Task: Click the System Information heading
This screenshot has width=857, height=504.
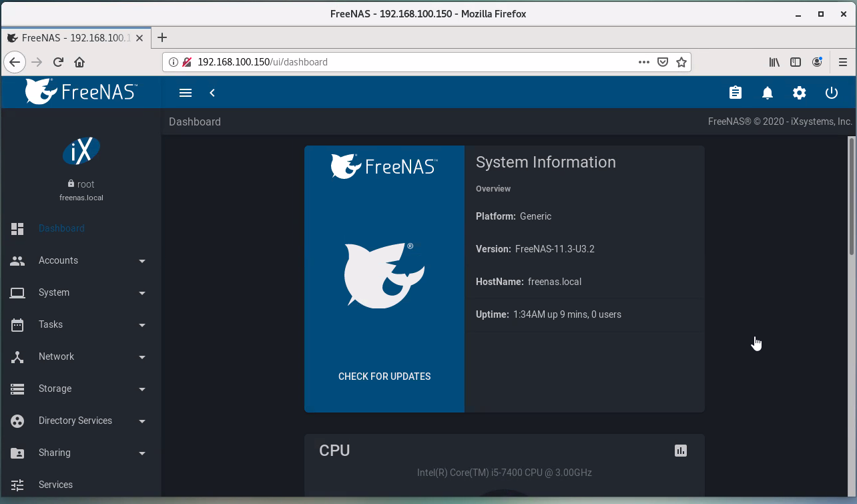Action: coord(546,162)
